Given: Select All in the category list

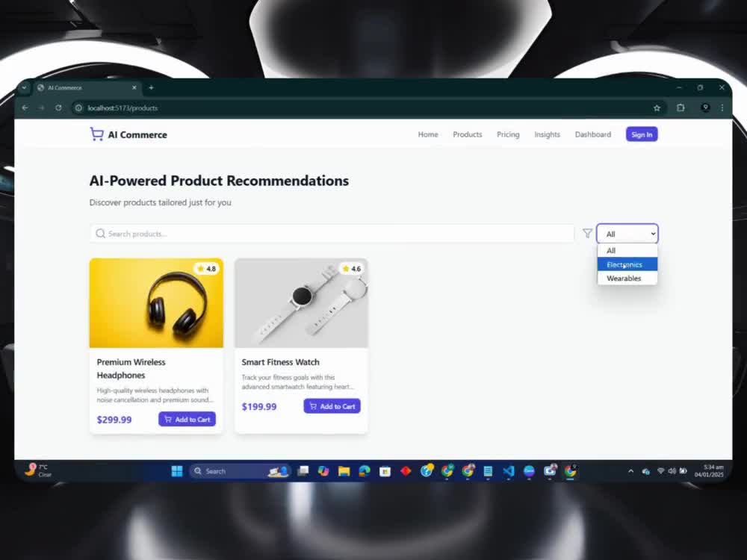Looking at the screenshot, I should [x=627, y=250].
